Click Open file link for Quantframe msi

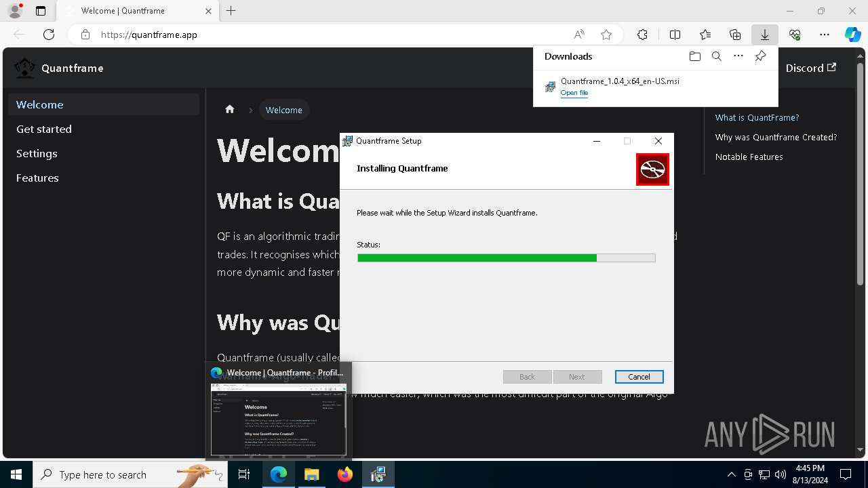tap(574, 93)
